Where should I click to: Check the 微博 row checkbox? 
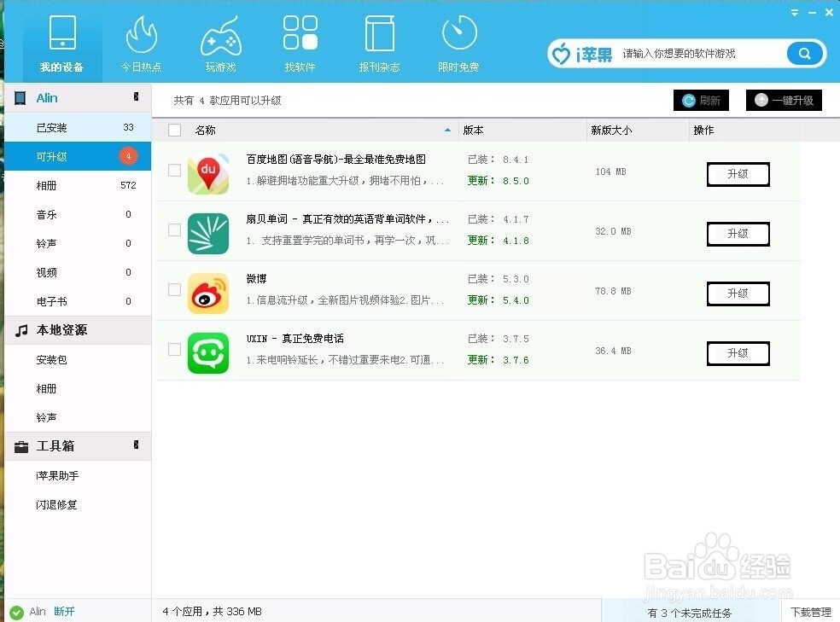175,290
